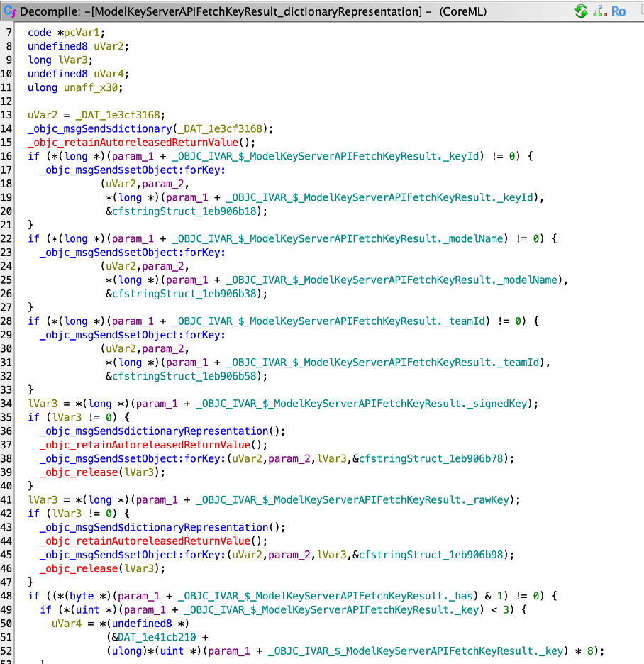Image resolution: width=644 pixels, height=664 pixels.
Task: Click the Decompile Cf icon in title bar
Action: (x=10, y=11)
